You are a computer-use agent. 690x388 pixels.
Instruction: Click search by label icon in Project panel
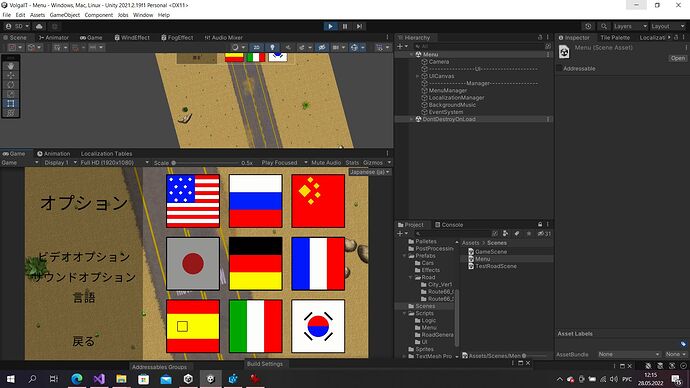pos(517,234)
